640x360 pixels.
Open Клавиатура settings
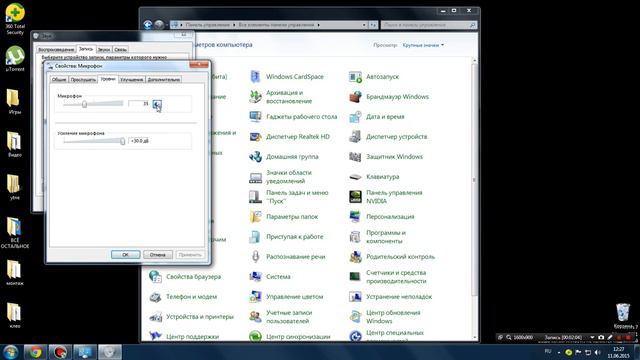click(x=375, y=177)
